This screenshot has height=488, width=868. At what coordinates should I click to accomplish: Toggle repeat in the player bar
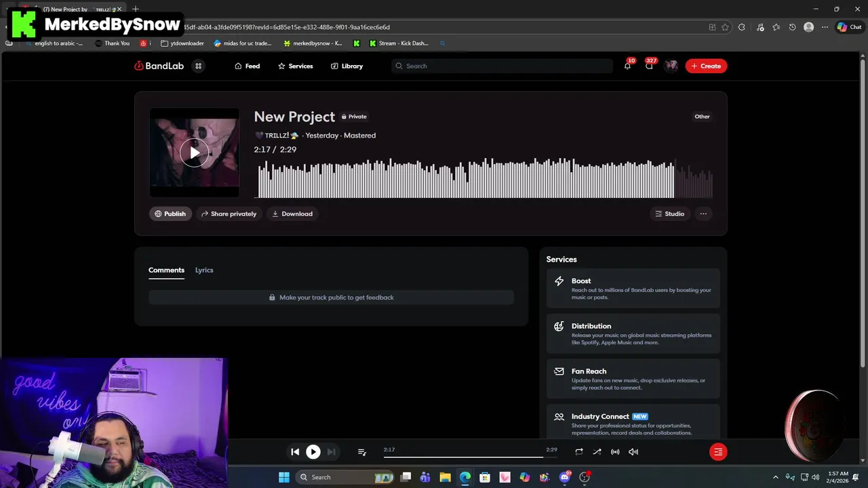tap(578, 451)
